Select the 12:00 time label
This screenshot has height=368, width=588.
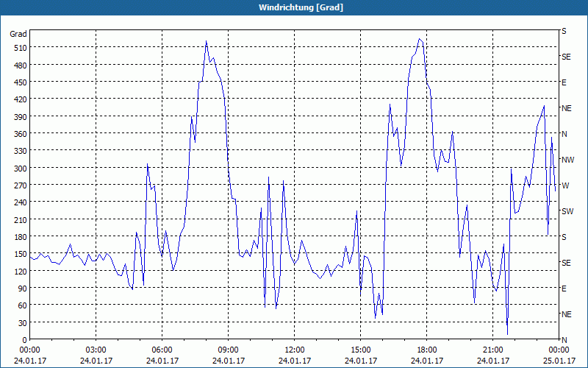pyautogui.click(x=295, y=350)
